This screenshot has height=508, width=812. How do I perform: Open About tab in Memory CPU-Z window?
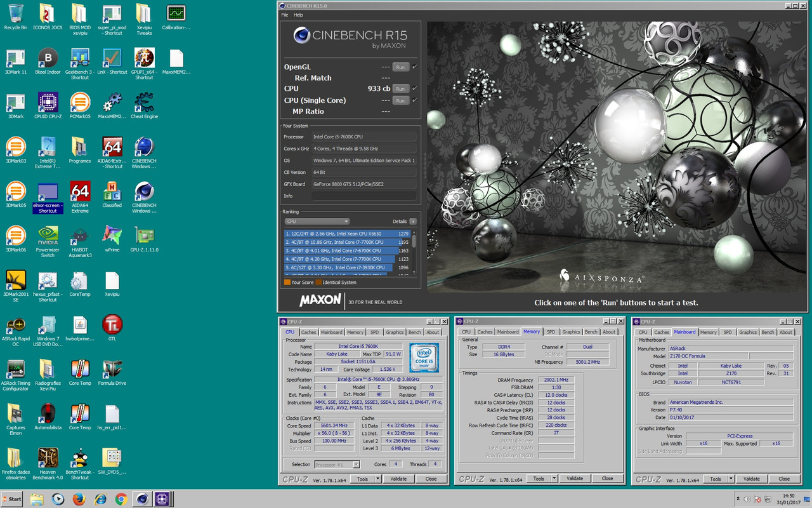click(609, 332)
